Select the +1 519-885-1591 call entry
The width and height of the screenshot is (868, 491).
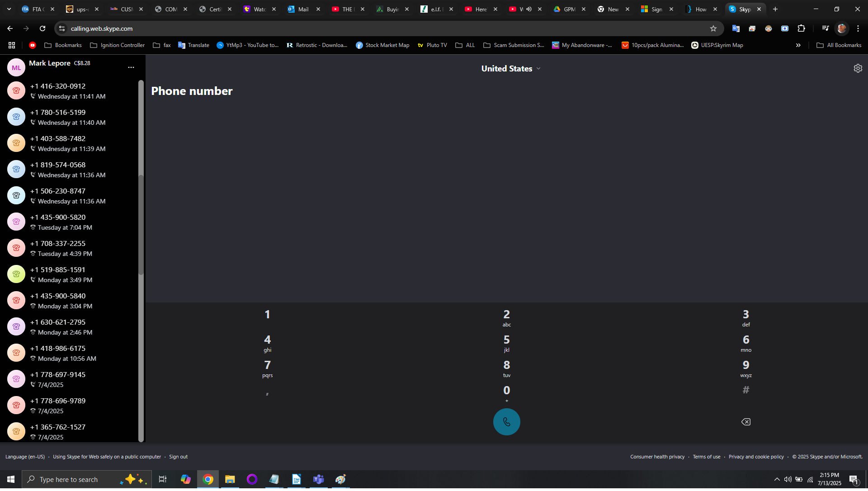pos(68,274)
